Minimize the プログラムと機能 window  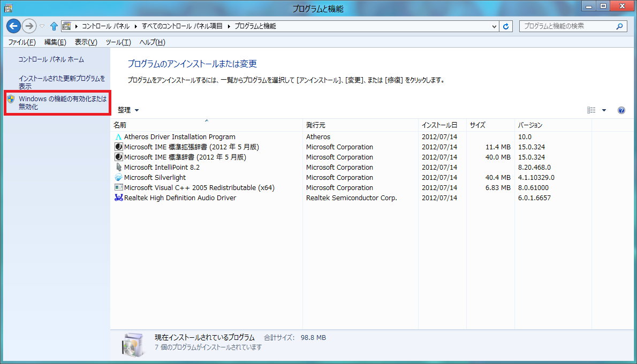[589, 6]
